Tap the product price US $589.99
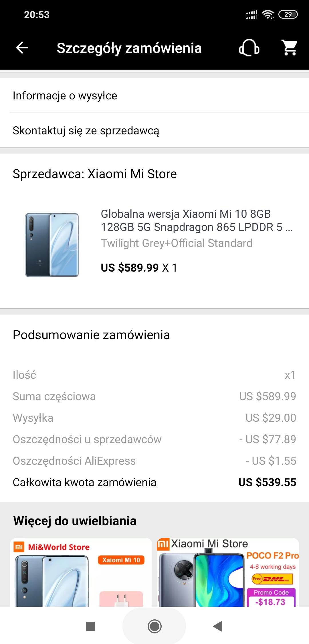 pos(130,268)
